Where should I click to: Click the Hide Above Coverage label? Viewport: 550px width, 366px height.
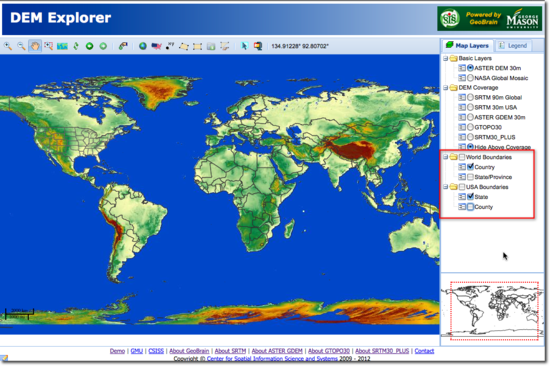point(502,147)
